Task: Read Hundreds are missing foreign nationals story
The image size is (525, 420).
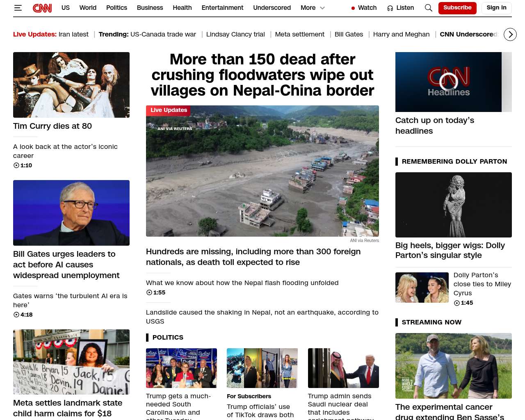Action: click(253, 257)
